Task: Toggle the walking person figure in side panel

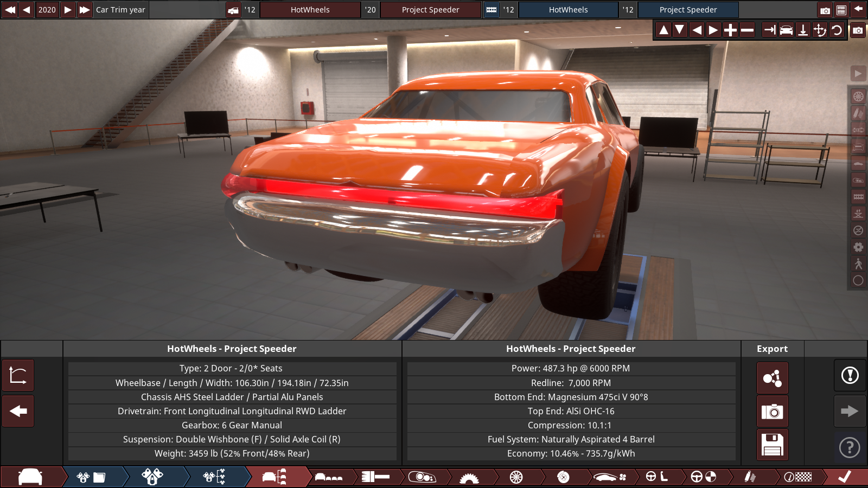Action: tap(858, 264)
